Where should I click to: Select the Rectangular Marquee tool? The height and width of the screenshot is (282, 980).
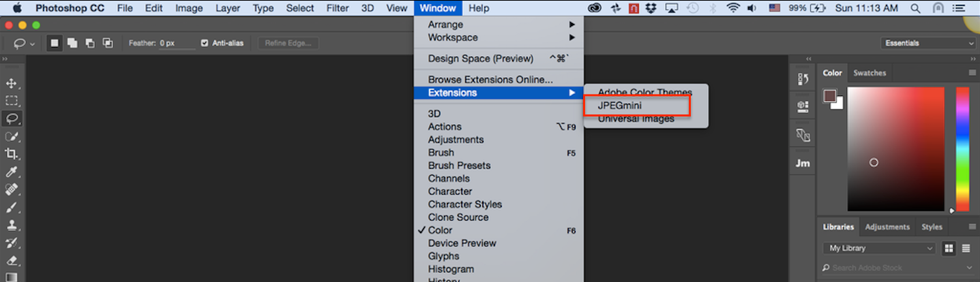[x=12, y=101]
